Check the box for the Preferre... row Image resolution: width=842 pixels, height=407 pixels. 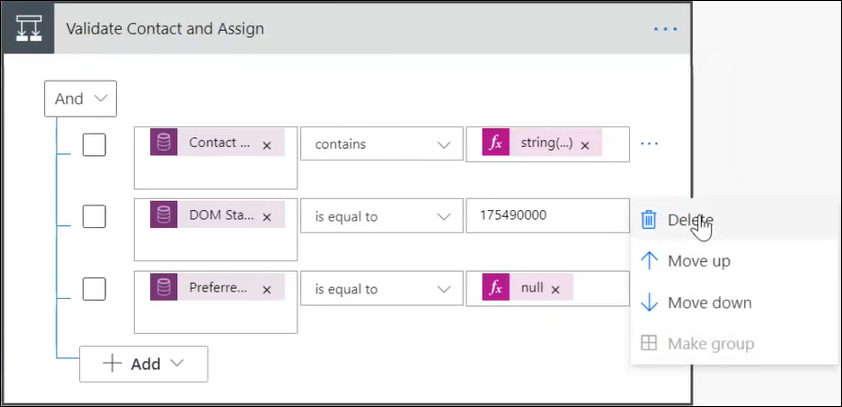94,289
